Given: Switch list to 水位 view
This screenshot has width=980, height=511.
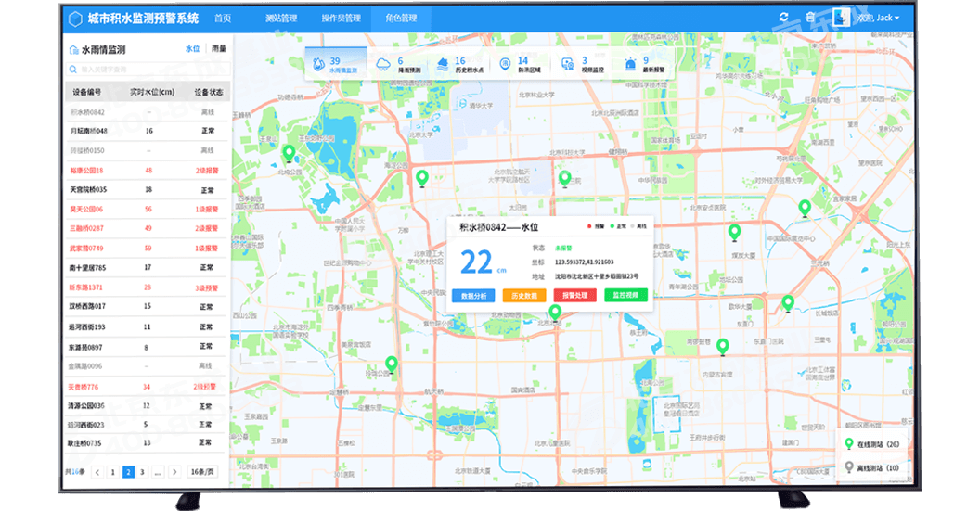Looking at the screenshot, I should (x=193, y=49).
